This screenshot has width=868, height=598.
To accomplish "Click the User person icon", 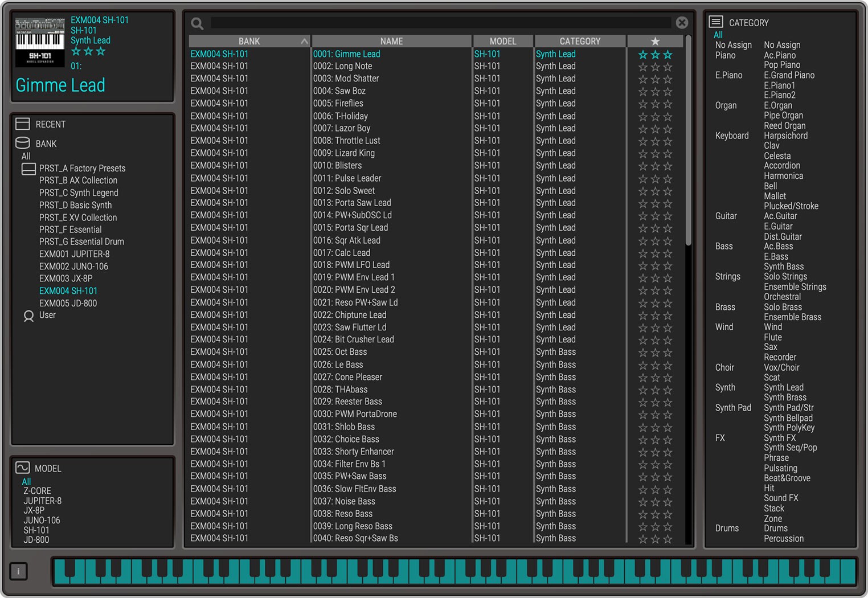I will [28, 316].
